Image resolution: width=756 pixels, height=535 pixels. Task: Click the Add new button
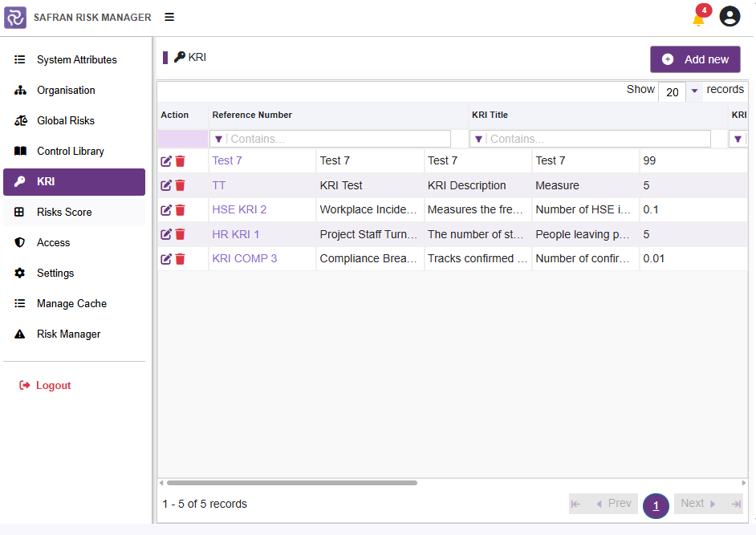pyautogui.click(x=695, y=59)
